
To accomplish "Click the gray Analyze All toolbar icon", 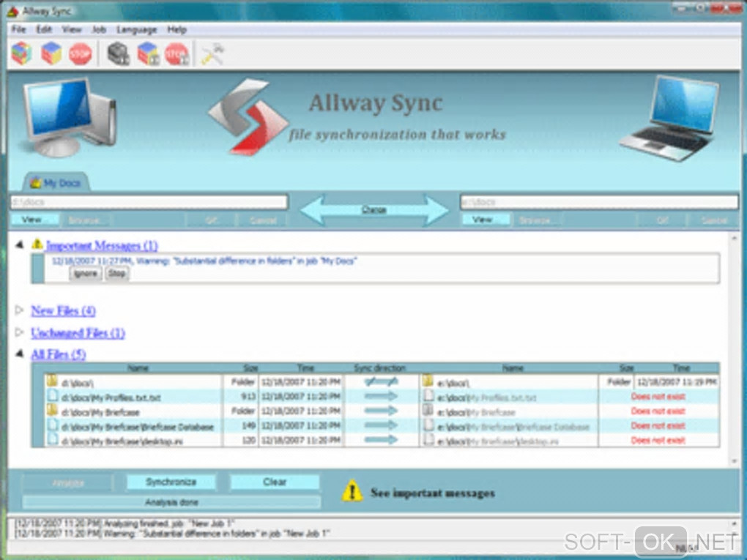I will (x=118, y=53).
